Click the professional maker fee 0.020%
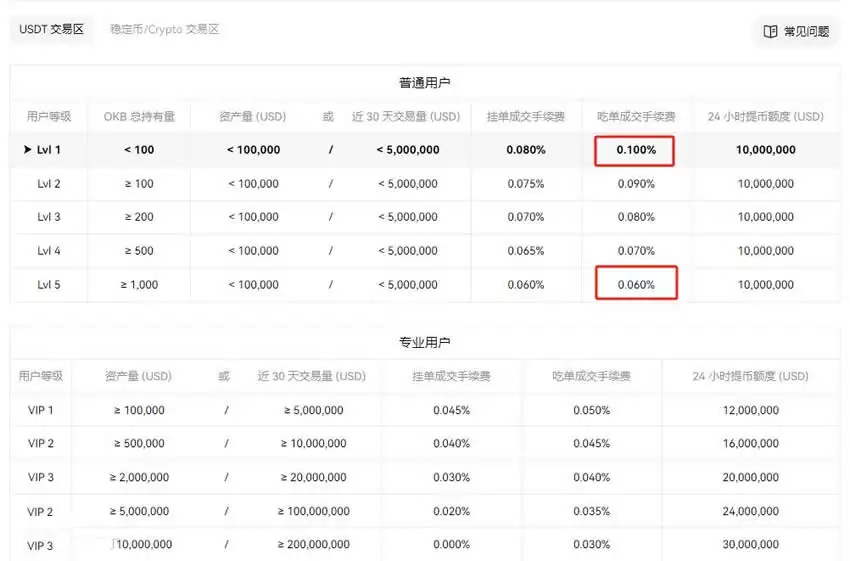The height and width of the screenshot is (561, 850). point(452,511)
